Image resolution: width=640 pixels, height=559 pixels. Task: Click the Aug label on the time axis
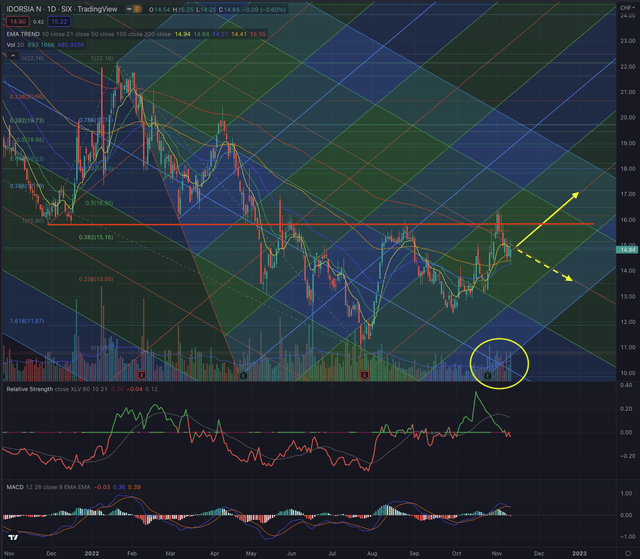pos(372,553)
